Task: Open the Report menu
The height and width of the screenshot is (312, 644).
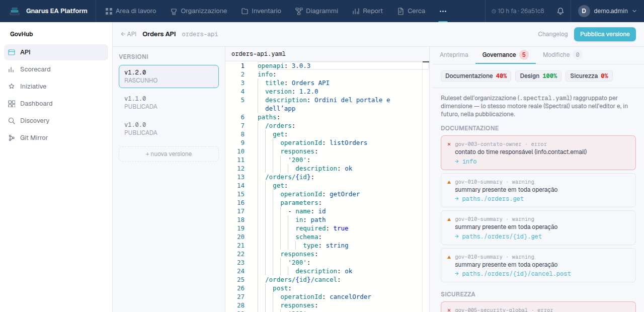Action: [x=367, y=11]
